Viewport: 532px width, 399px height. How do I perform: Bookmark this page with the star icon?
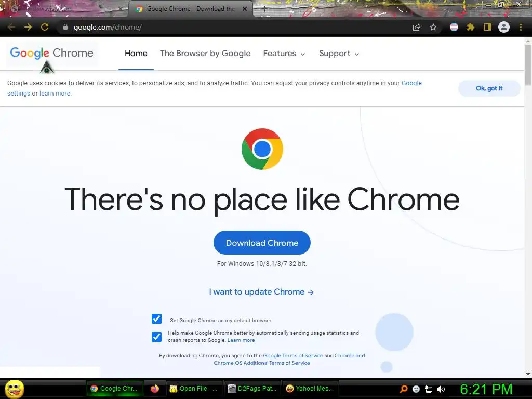click(x=433, y=27)
